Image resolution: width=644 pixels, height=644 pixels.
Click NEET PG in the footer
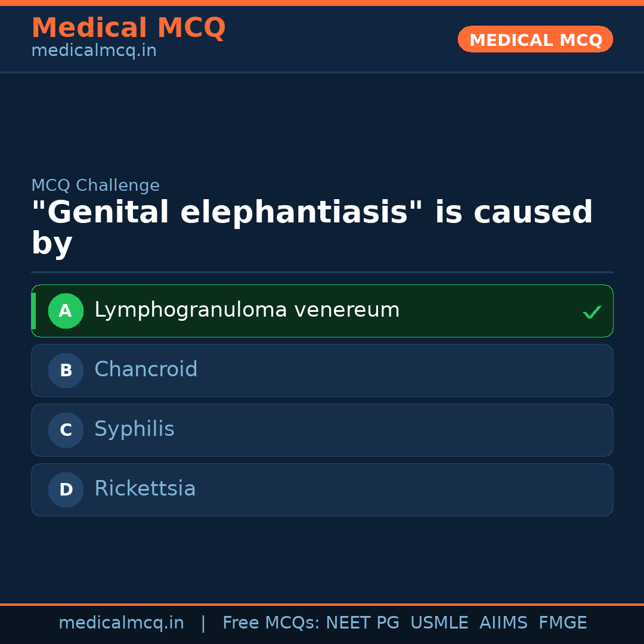[x=363, y=623]
